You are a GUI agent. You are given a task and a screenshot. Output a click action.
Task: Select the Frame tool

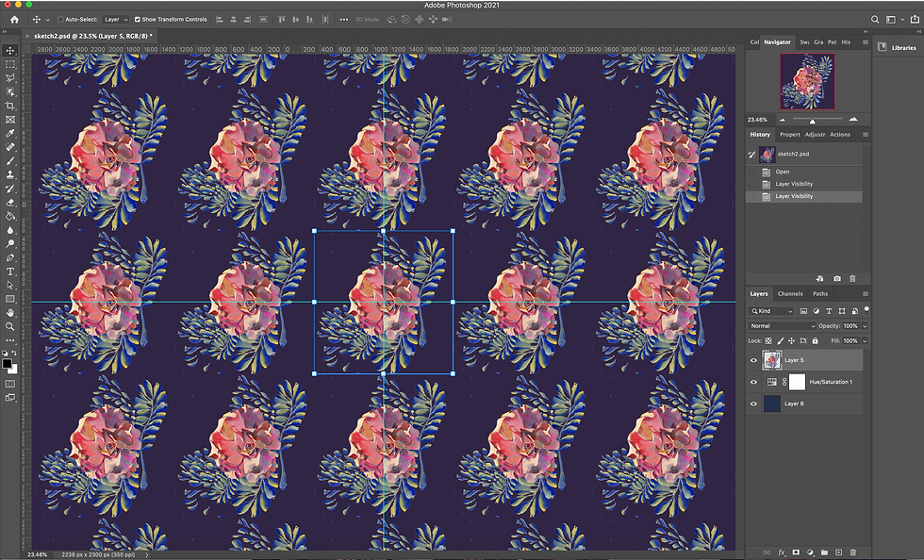click(10, 120)
